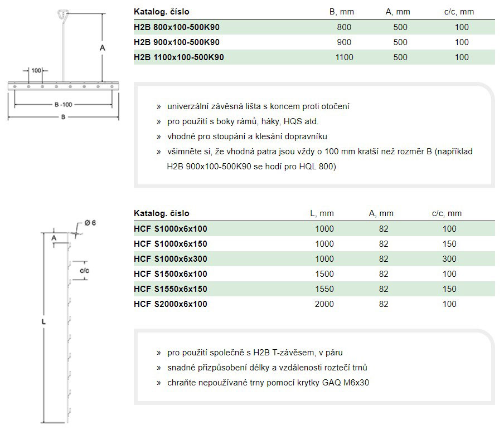Click B value 800 in first table
504x430 pixels.
point(344,27)
